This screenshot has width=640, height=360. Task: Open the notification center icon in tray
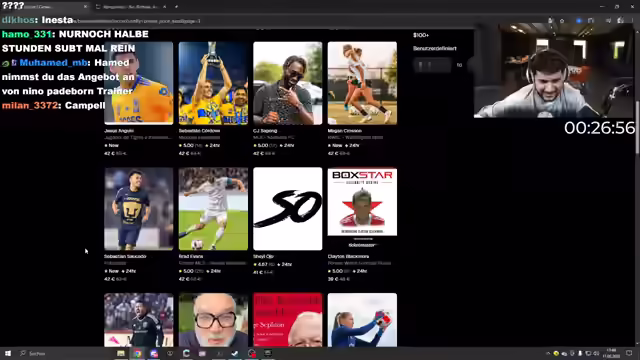629,353
